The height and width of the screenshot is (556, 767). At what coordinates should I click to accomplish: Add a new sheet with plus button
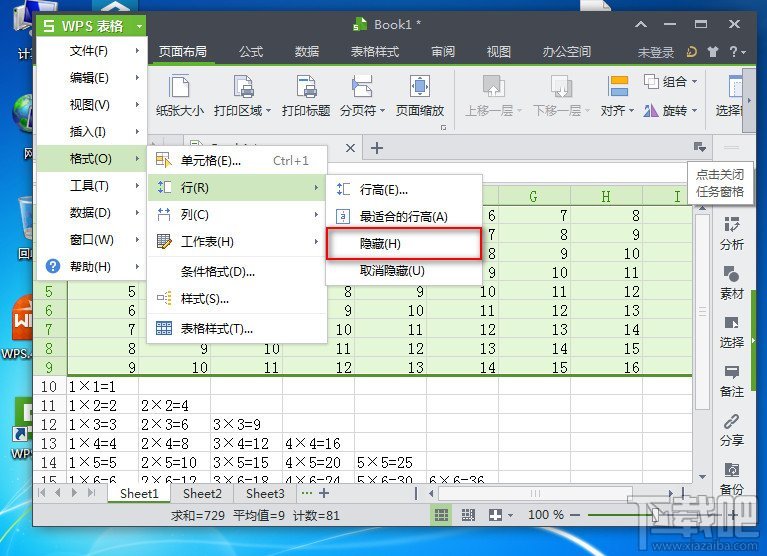[324, 493]
